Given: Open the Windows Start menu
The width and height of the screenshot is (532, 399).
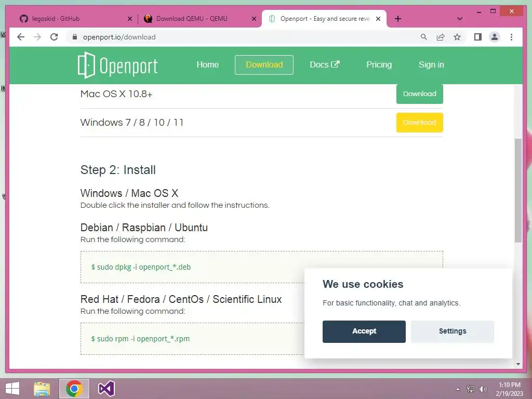Looking at the screenshot, I should [12, 389].
